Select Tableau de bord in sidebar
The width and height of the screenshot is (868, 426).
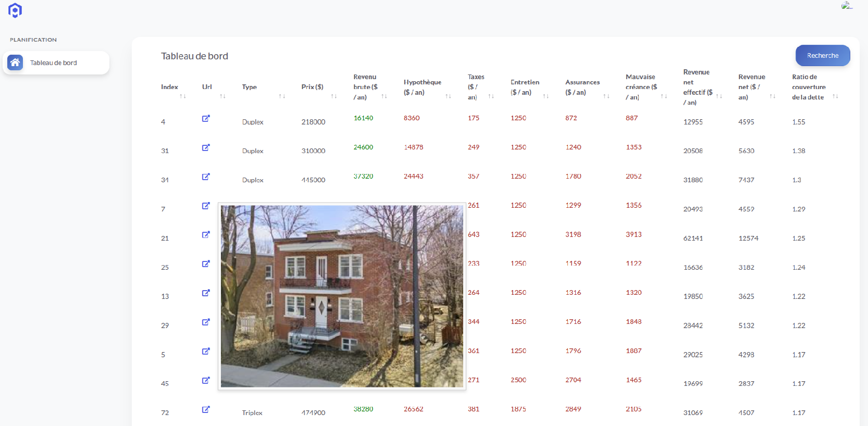56,62
